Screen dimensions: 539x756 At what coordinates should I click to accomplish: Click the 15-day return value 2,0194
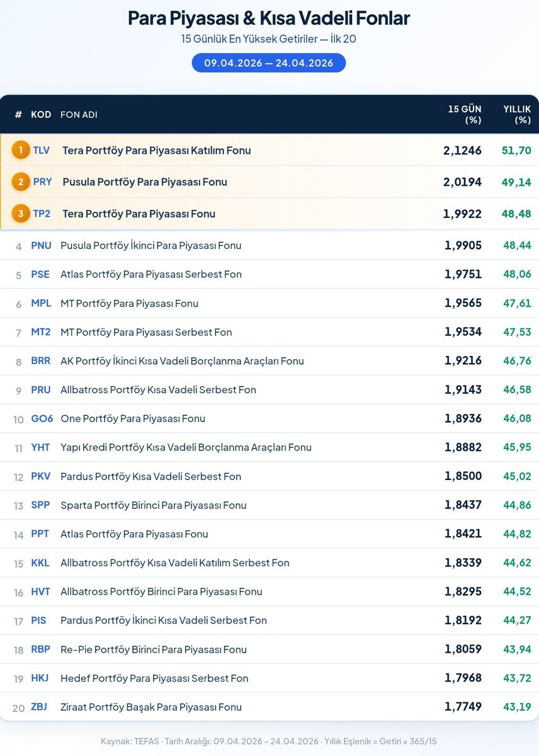tap(462, 182)
